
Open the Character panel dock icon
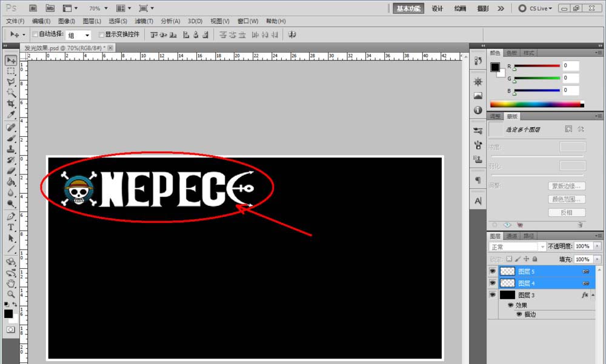point(478,201)
